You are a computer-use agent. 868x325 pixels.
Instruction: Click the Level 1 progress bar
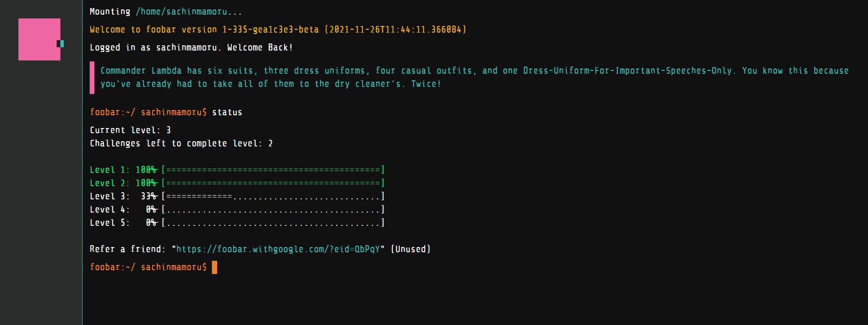pos(273,170)
